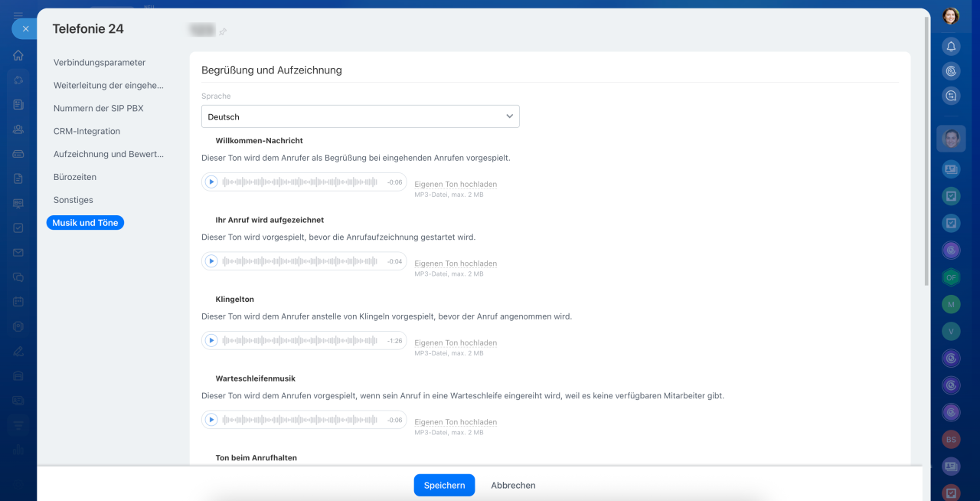
Task: Play the Warteschleifenmusik audio
Action: pos(211,420)
